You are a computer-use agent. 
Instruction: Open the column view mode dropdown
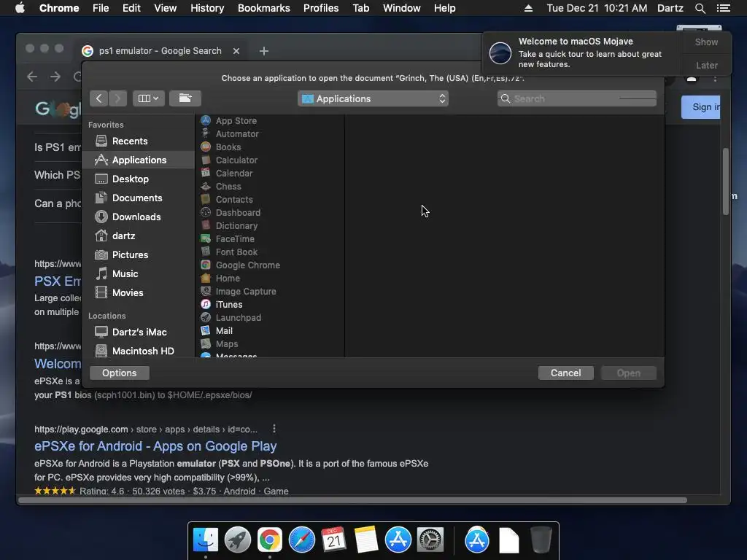click(x=148, y=98)
